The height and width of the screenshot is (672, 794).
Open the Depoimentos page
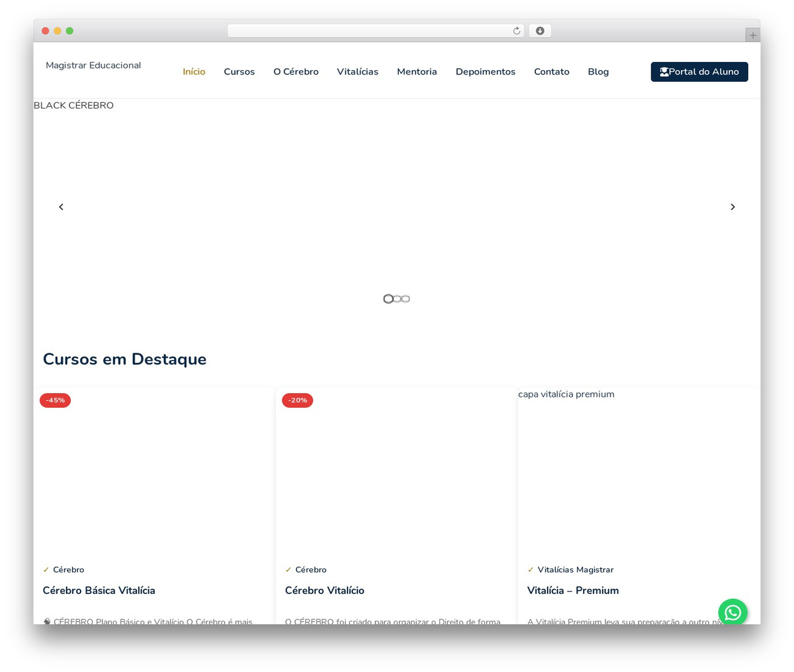[x=486, y=72]
